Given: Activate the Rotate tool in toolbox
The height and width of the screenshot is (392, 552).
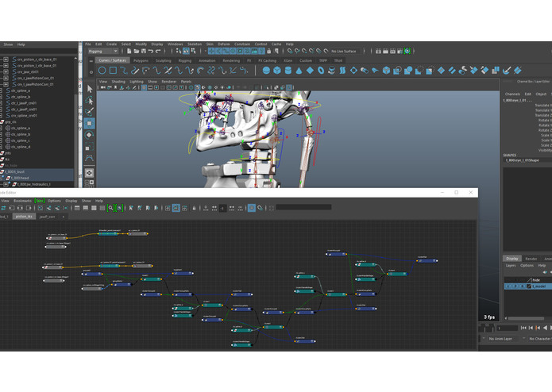Looking at the screenshot, I should click(x=90, y=135).
